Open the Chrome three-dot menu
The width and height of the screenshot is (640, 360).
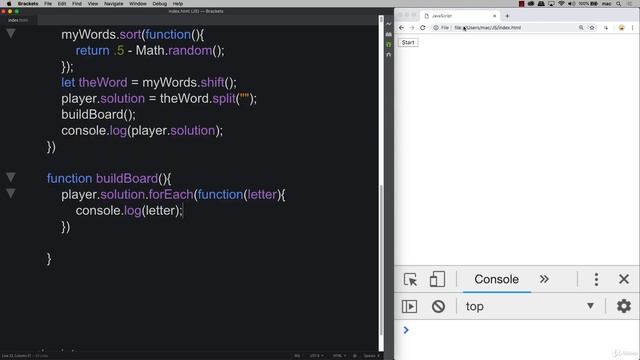633,28
